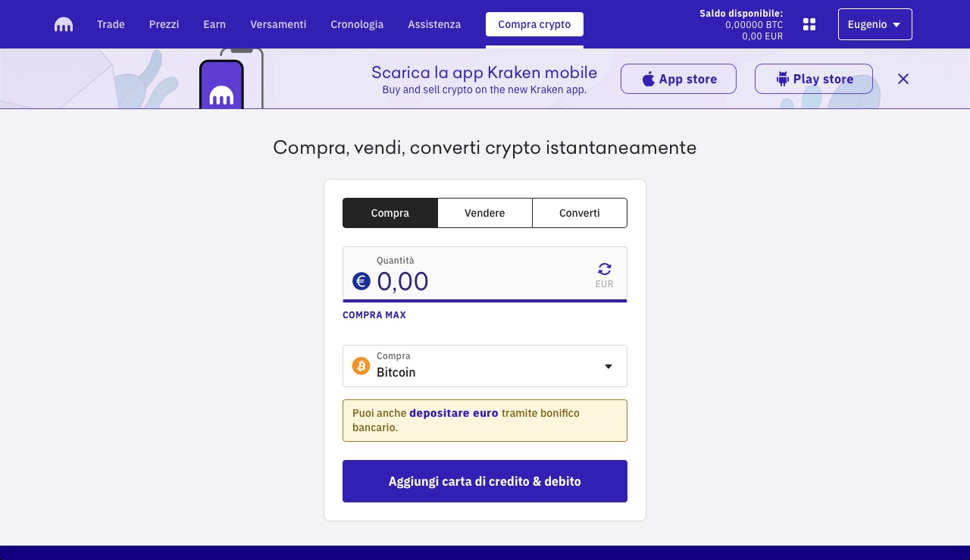970x560 pixels.
Task: Click Aggiungi carta di credito & debito
Action: (485, 481)
